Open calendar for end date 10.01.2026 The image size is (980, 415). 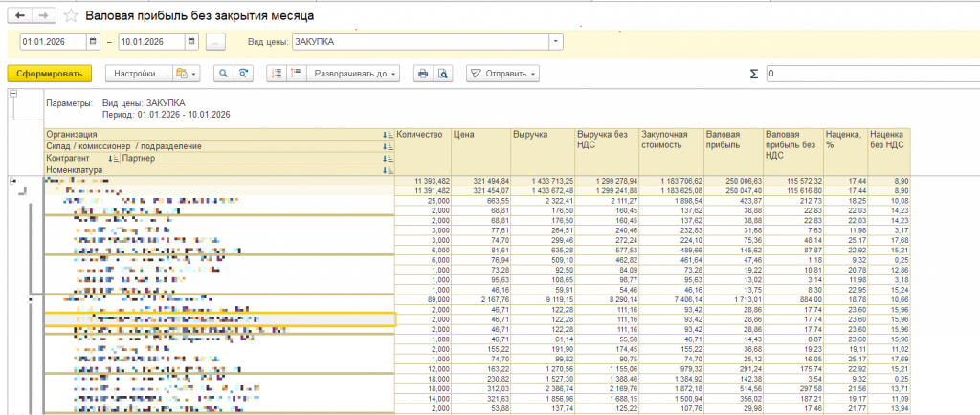tap(191, 42)
